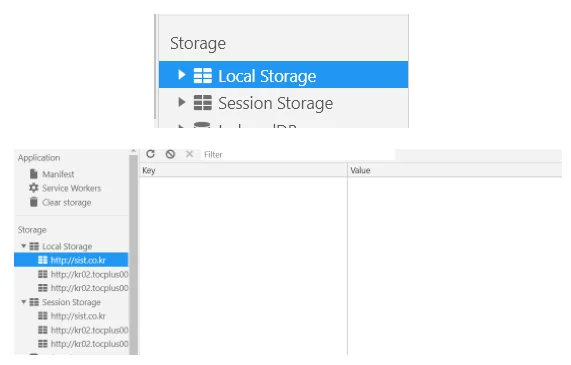571x365 pixels.
Task: Collapse Session Storage in the lower sidebar tree
Action: tap(24, 302)
